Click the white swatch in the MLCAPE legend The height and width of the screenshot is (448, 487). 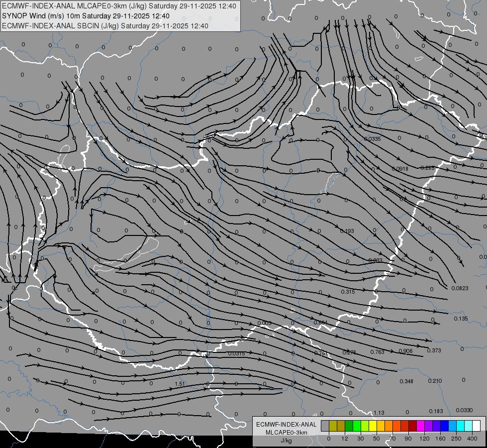[477, 426]
